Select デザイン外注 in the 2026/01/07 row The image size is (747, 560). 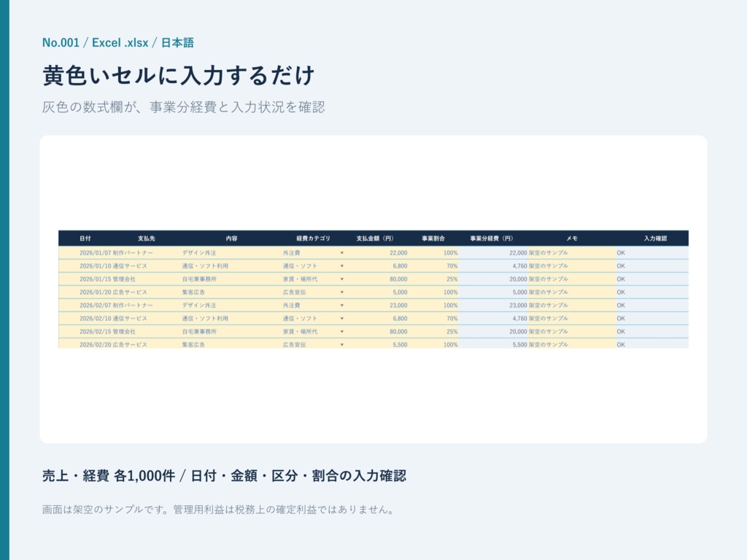pyautogui.click(x=198, y=253)
